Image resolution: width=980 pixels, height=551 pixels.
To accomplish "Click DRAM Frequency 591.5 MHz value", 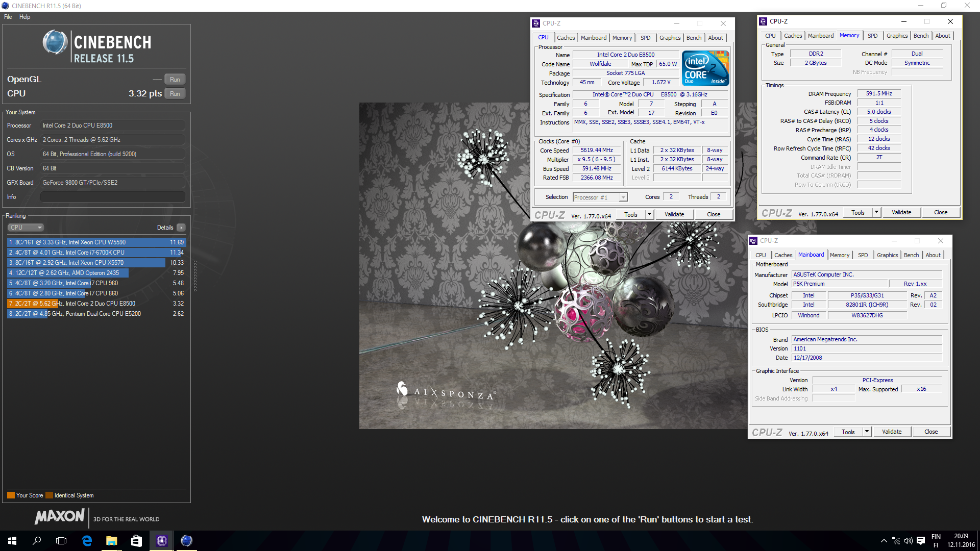I will [x=879, y=94].
